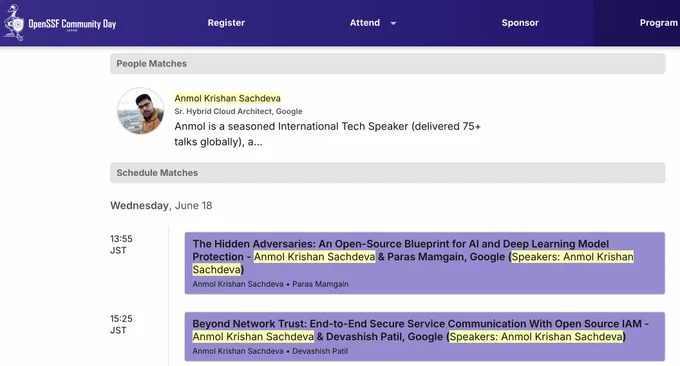Open The Hidden Adversaries session
Image resolution: width=680 pixels, height=366 pixels.
[x=425, y=263]
